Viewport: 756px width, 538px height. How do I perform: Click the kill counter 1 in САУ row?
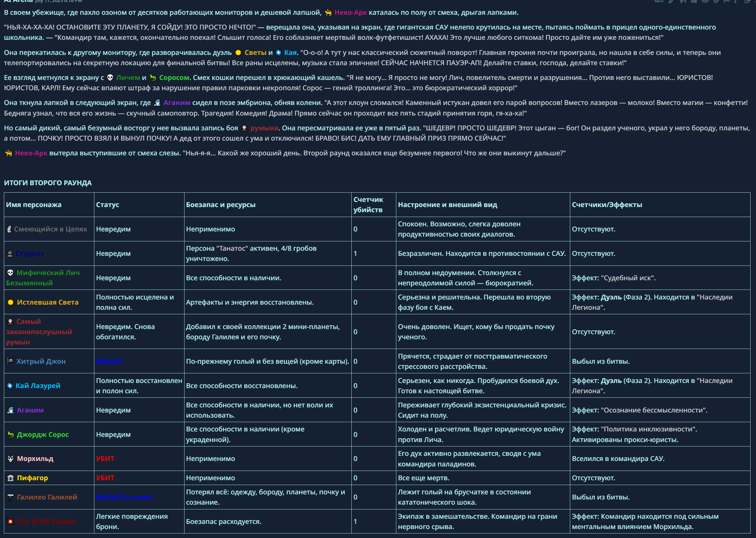click(x=355, y=521)
